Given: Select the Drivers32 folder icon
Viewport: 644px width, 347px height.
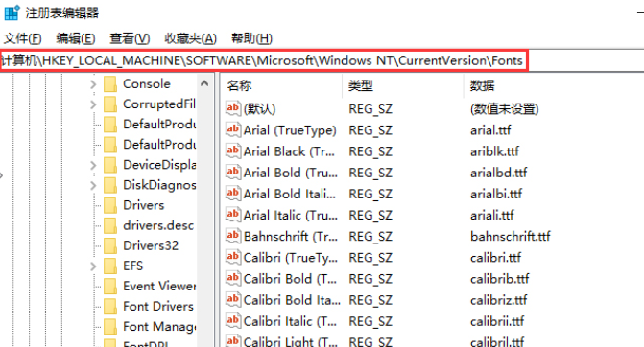Looking at the screenshot, I should [110, 245].
